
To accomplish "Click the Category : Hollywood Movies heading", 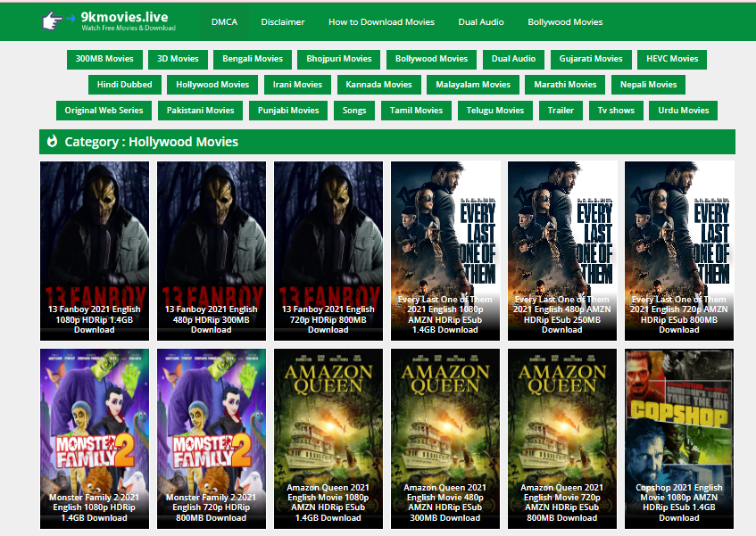I will (x=152, y=142).
